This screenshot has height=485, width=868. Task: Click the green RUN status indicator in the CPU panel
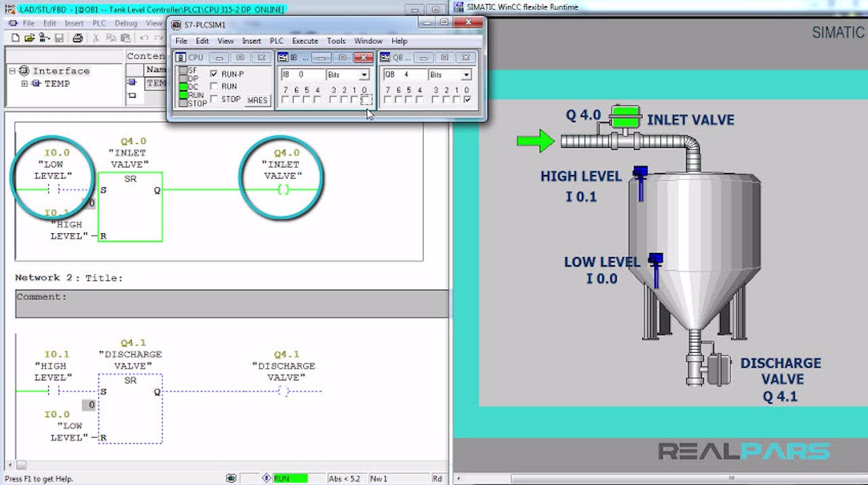coord(183,94)
